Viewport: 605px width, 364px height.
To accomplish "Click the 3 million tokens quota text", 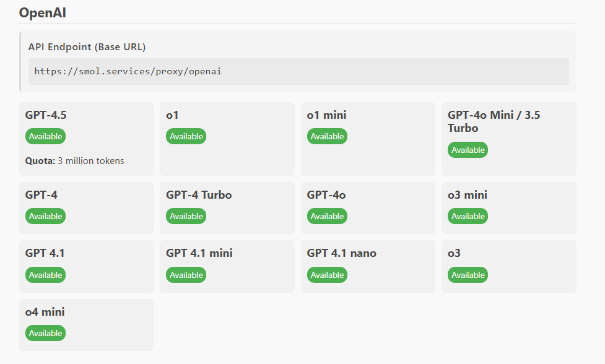I will (x=90, y=161).
